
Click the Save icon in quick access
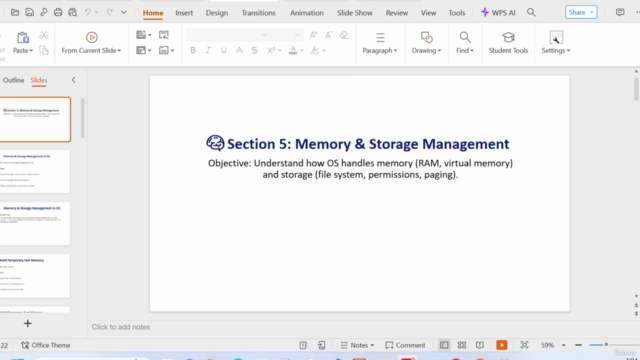[x=29, y=12]
